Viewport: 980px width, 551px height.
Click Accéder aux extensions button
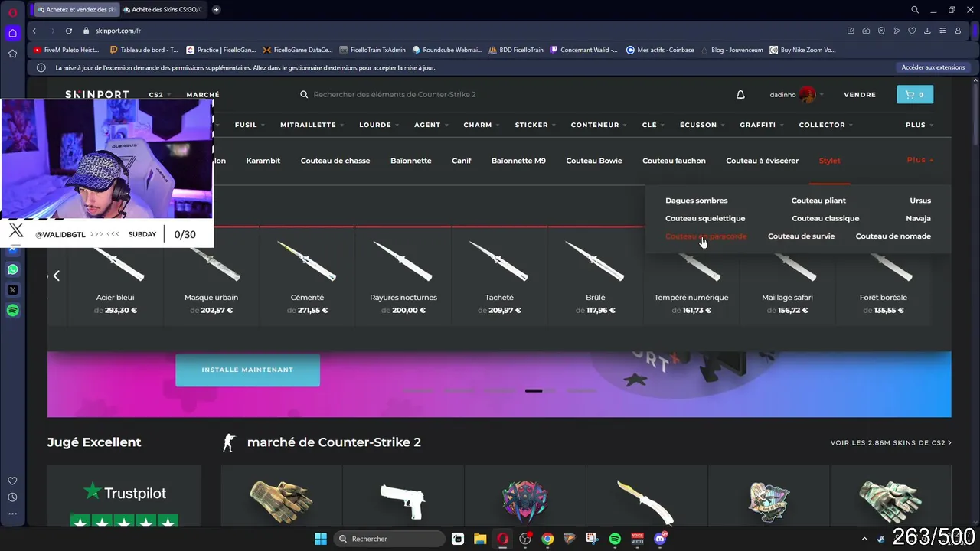pyautogui.click(x=933, y=67)
